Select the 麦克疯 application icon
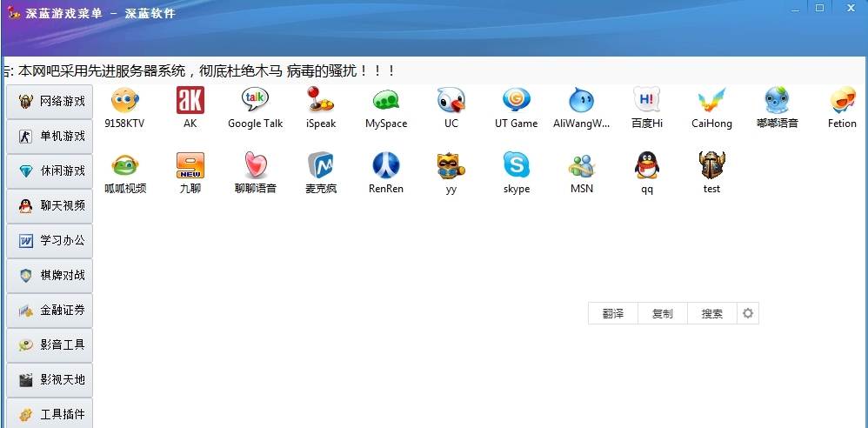 [x=321, y=165]
